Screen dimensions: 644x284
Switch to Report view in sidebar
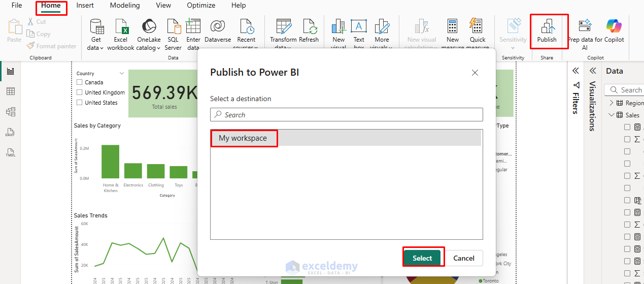pyautogui.click(x=11, y=71)
